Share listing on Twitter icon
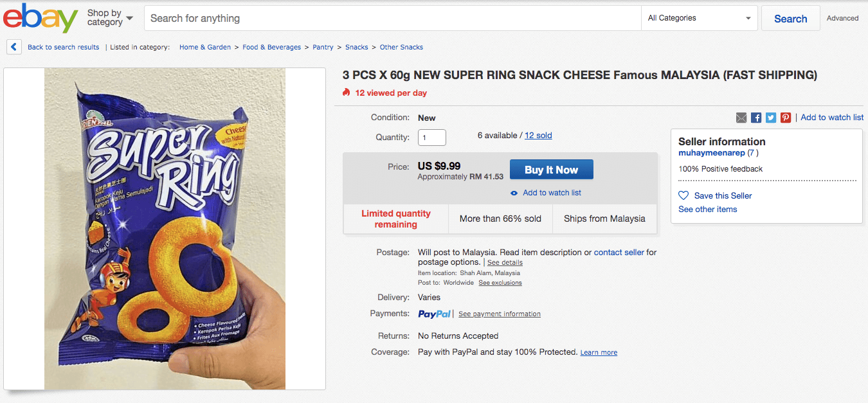Image resolution: width=868 pixels, height=403 pixels. (x=771, y=118)
